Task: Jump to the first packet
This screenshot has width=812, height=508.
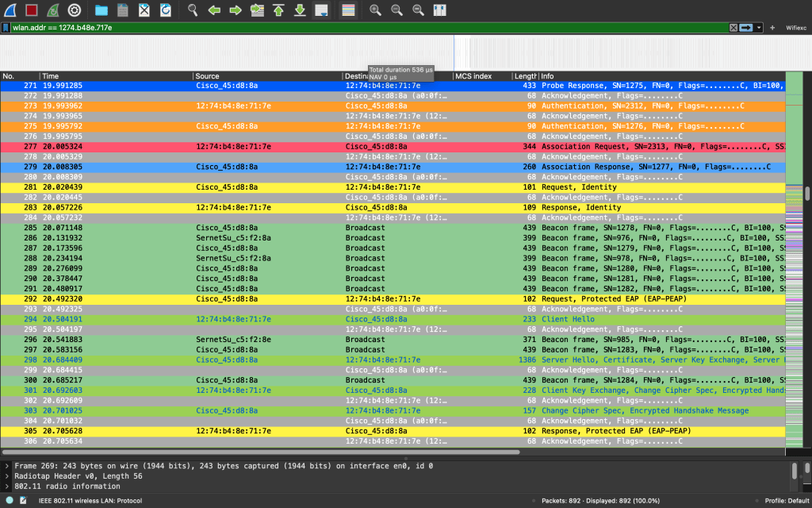Action: (x=278, y=10)
